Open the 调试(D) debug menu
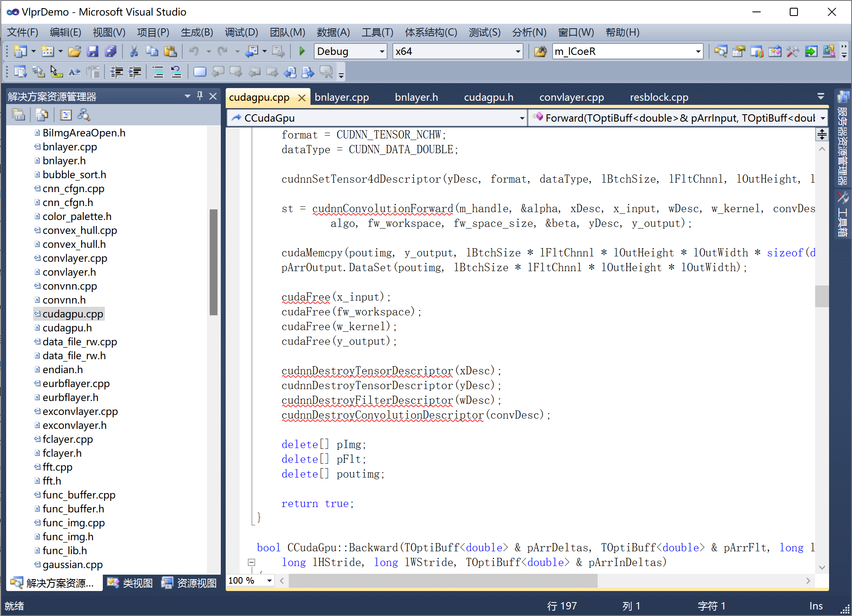Screen dimensions: 852x616 pos(242,32)
